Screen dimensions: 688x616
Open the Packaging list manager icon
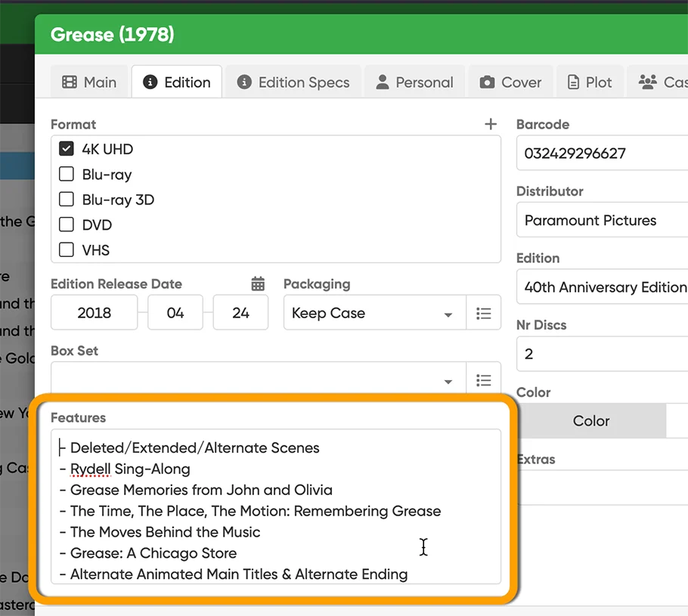(x=484, y=313)
